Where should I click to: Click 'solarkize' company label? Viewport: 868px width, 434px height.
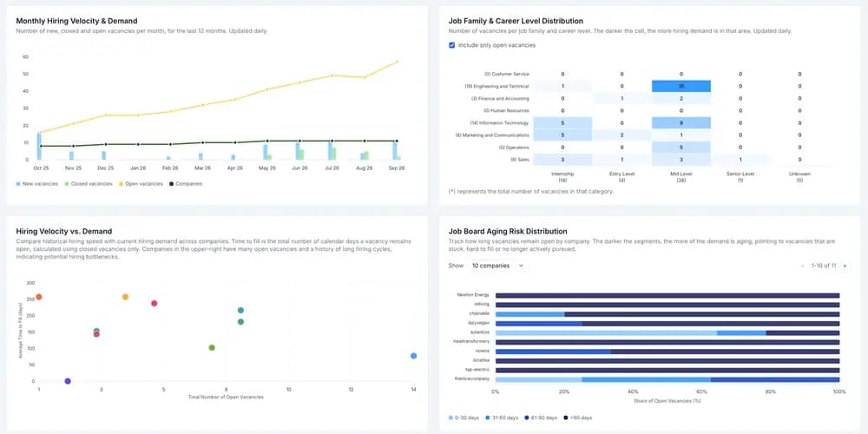click(480, 332)
